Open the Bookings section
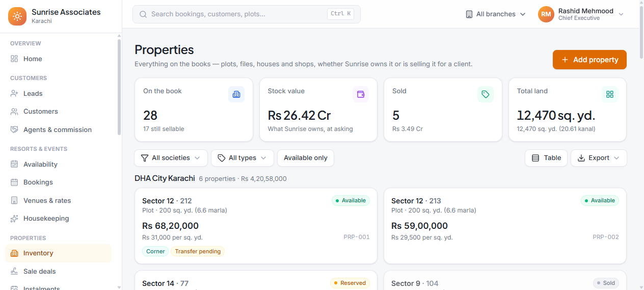 pos(58,182)
